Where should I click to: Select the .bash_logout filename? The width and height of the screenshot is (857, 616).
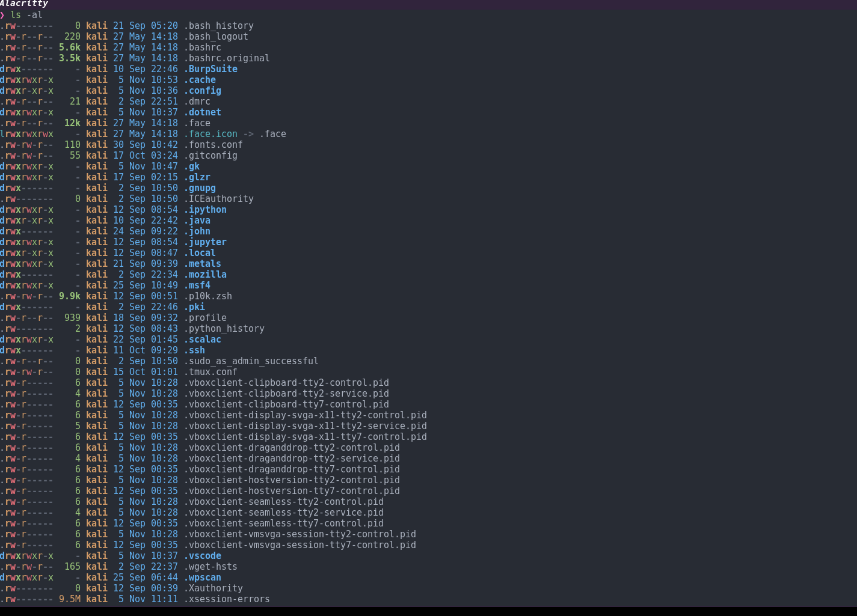tap(216, 37)
